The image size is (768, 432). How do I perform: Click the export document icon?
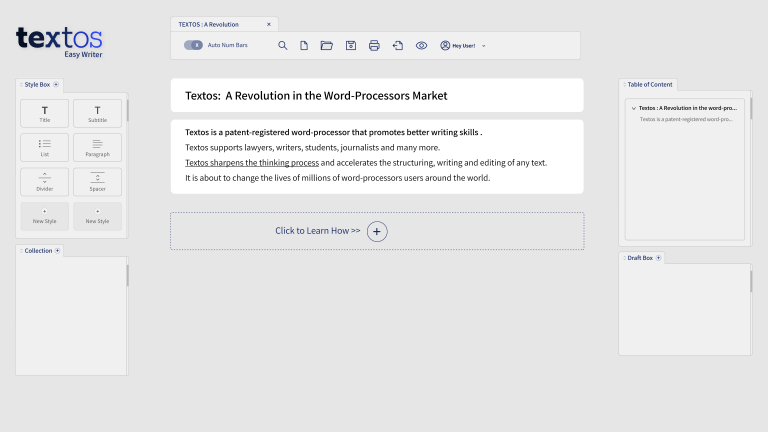pos(398,46)
